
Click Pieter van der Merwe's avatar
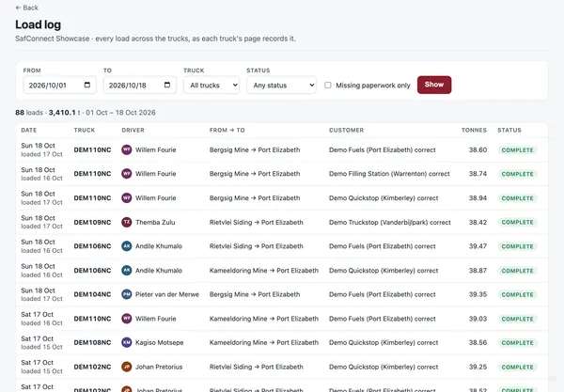[x=127, y=294]
